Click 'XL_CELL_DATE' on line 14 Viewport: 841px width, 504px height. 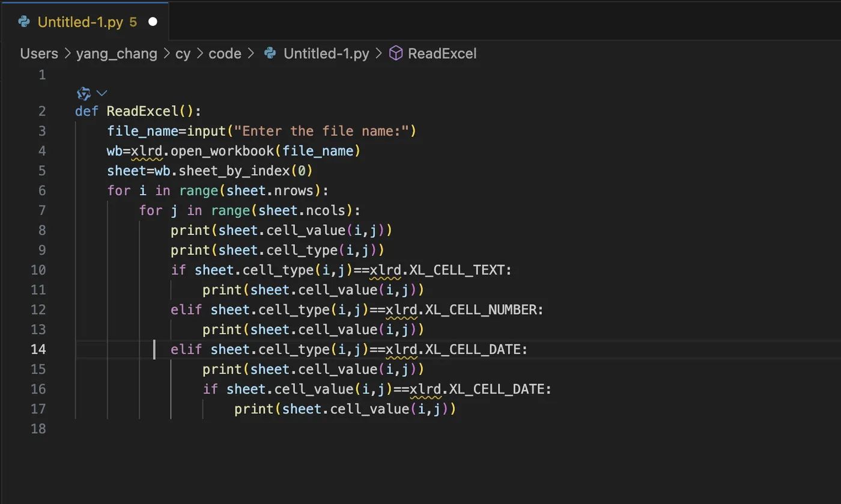click(473, 349)
